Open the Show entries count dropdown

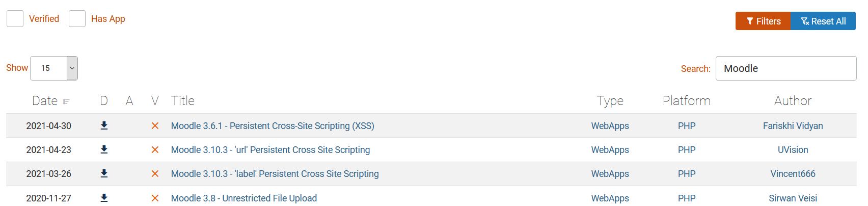point(54,68)
